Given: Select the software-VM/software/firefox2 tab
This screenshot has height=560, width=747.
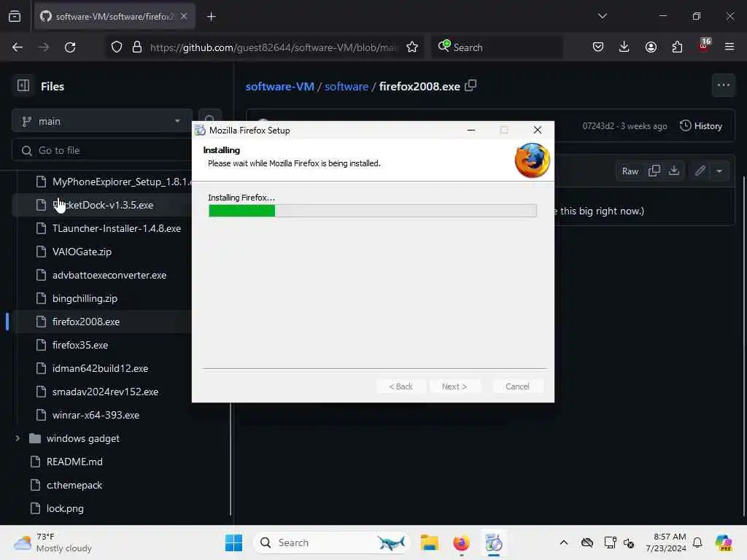Looking at the screenshot, I should point(115,17).
